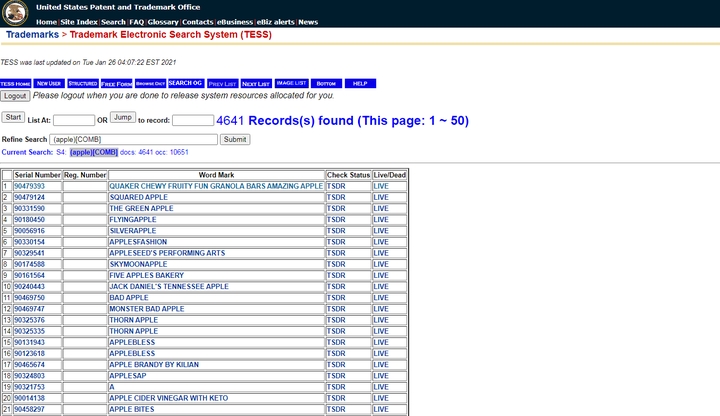Go to the Next List page
720x416 pixels.
256,83
